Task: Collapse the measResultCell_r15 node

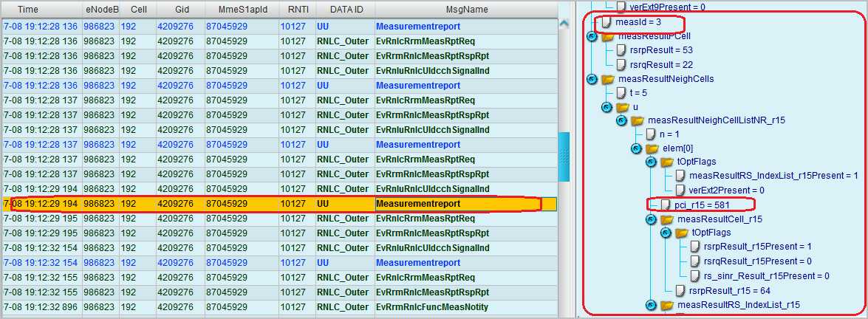Action: pyautogui.click(x=650, y=219)
